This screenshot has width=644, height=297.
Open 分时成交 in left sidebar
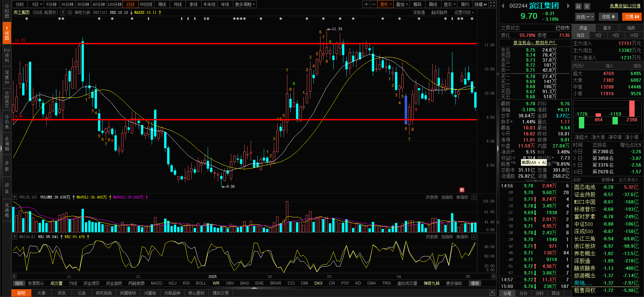[x=7, y=99]
